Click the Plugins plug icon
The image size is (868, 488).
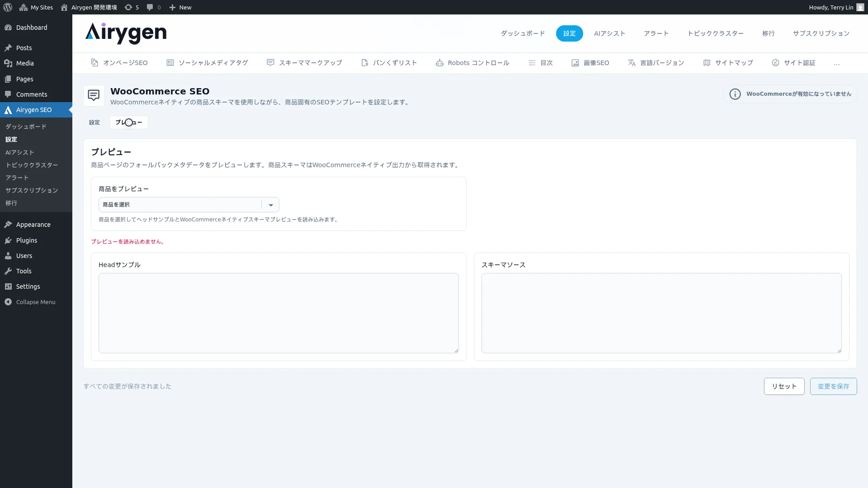[8, 240]
